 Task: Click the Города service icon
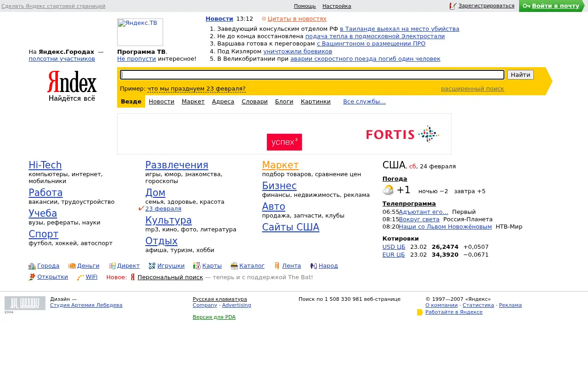[32, 266]
